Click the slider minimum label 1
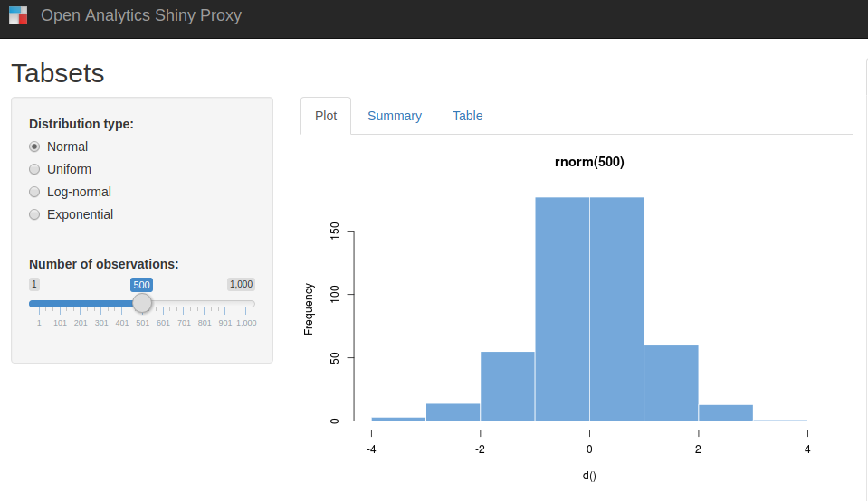The height and width of the screenshot is (501, 868). [x=34, y=284]
